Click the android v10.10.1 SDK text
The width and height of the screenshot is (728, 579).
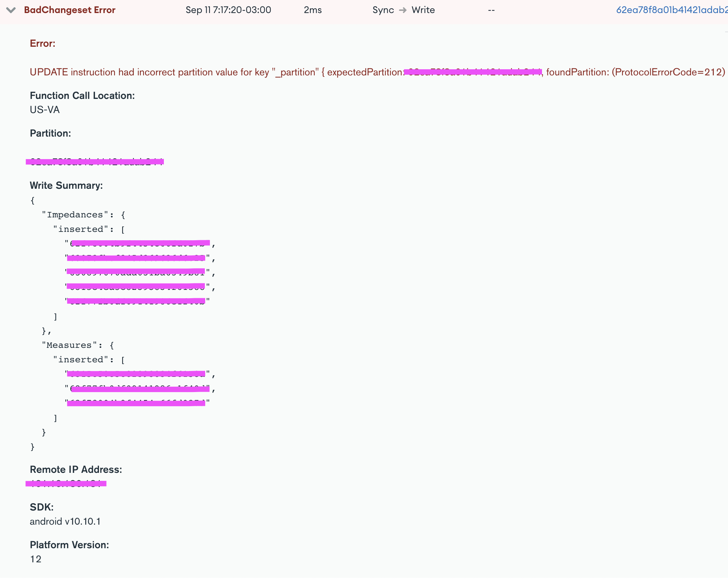[x=65, y=521]
